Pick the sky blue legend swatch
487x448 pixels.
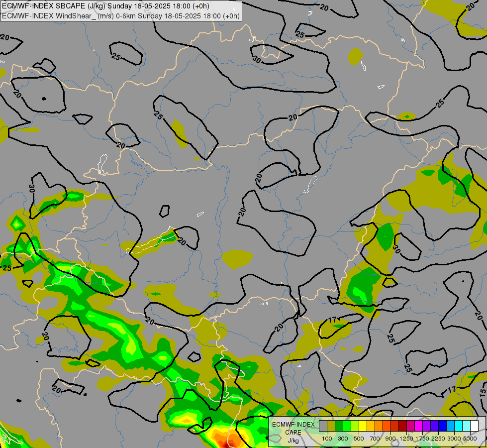(451, 426)
